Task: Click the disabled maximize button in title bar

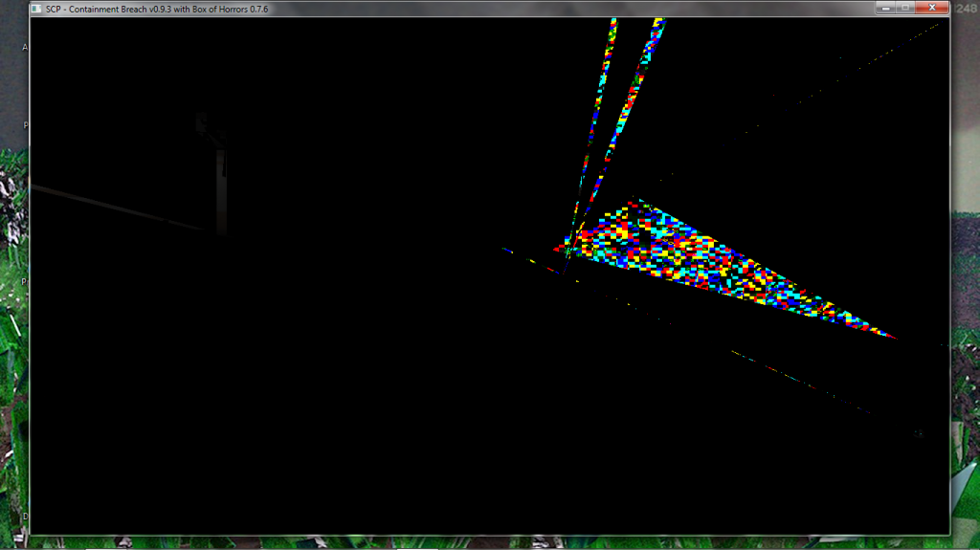Action: point(905,8)
